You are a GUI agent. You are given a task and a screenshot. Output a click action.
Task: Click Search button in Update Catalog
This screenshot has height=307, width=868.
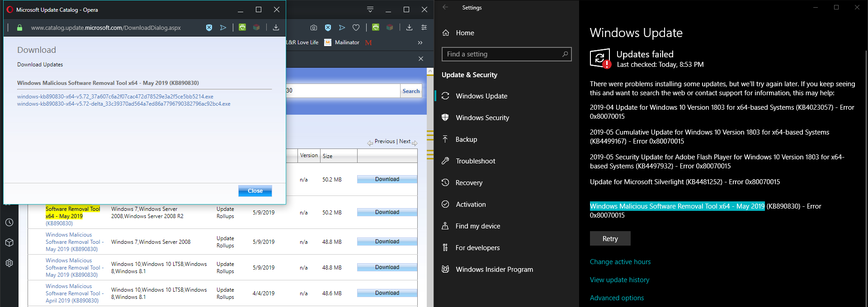pyautogui.click(x=411, y=91)
